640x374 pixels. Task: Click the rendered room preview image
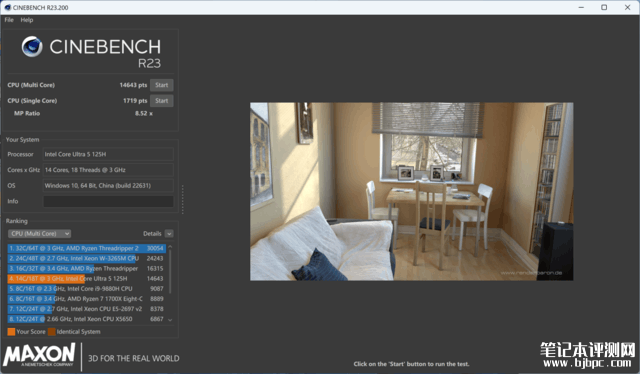pos(411,191)
